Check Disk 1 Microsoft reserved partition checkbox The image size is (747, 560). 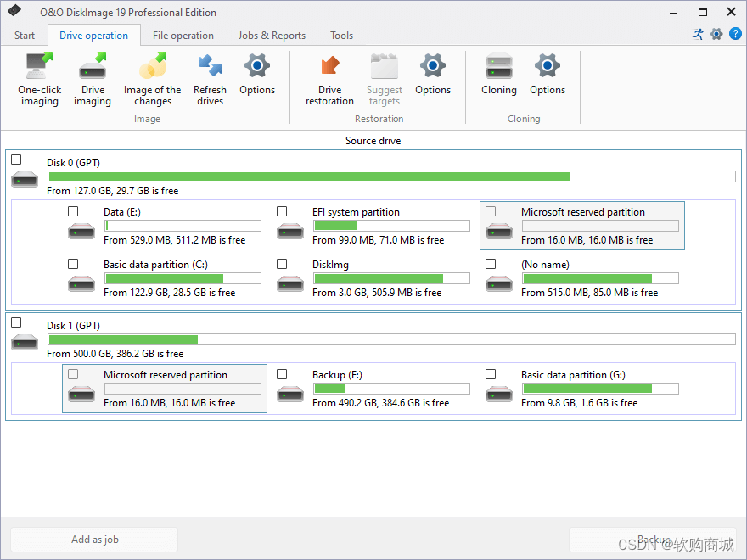pos(73,374)
